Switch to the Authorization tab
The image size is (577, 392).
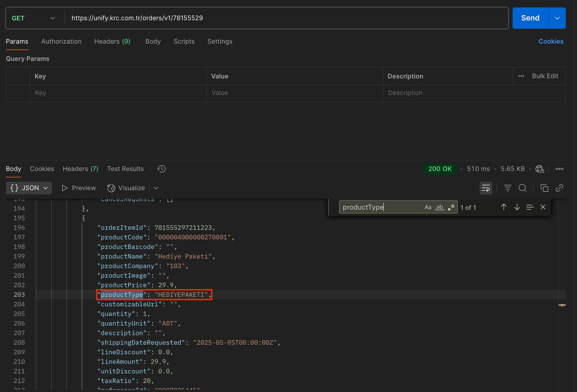61,41
